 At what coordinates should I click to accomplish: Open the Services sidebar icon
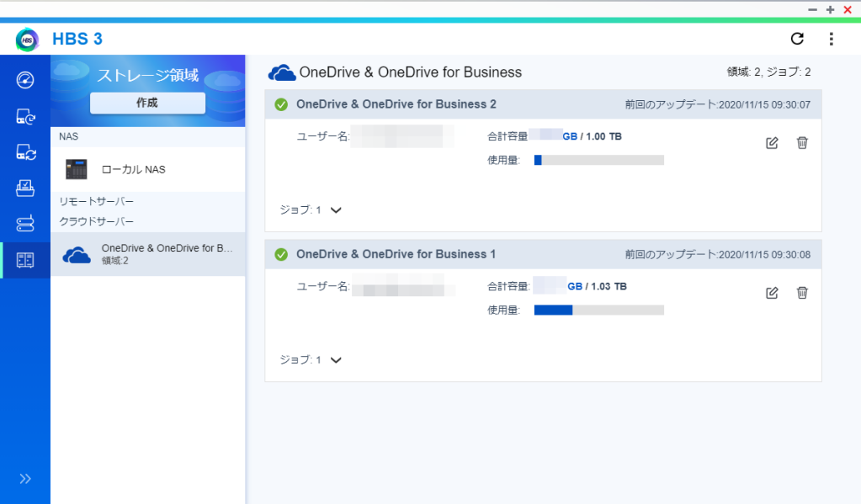(24, 224)
